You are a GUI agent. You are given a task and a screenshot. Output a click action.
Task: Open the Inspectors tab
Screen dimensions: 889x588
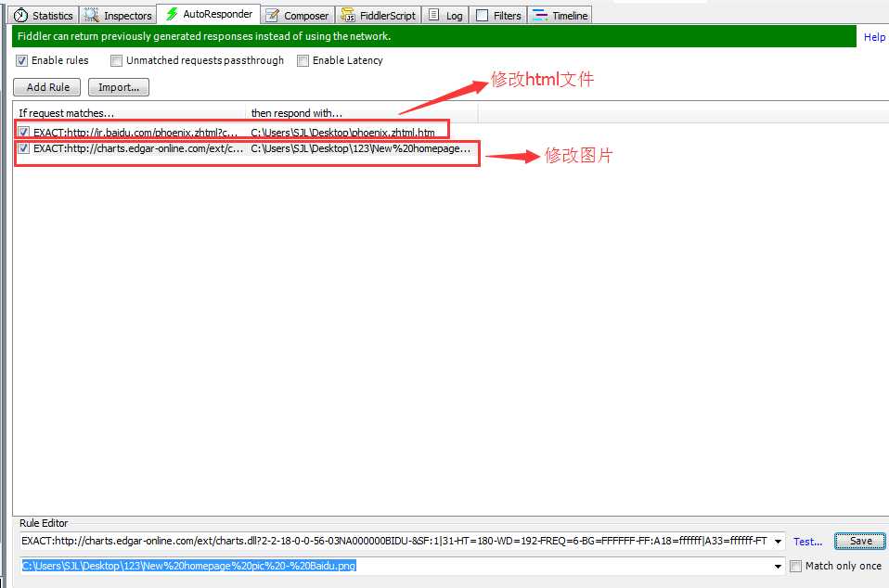coord(118,15)
